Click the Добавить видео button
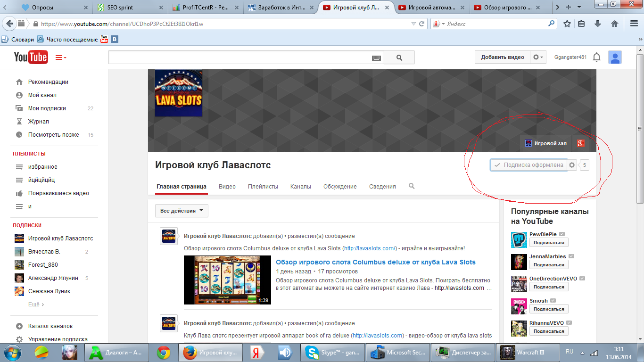The width and height of the screenshot is (644, 362). click(x=503, y=57)
